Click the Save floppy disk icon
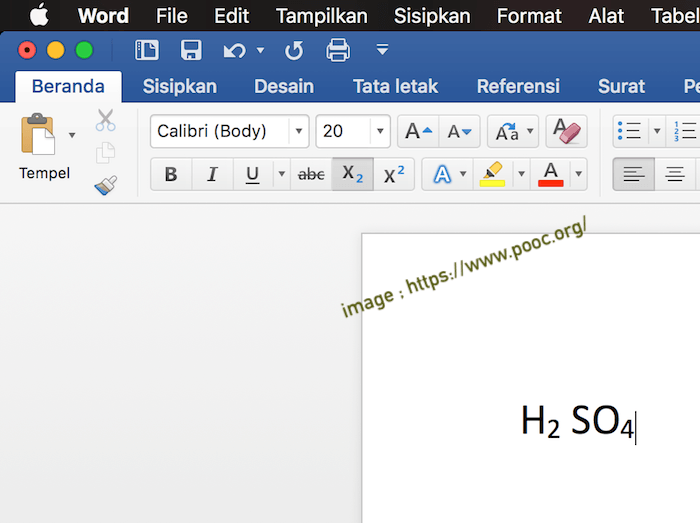Image resolution: width=700 pixels, height=523 pixels. coord(191,50)
